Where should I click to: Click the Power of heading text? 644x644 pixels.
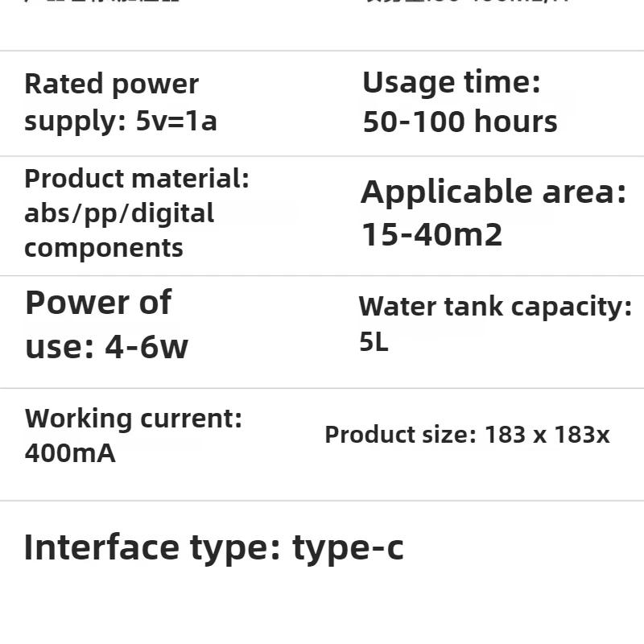[x=97, y=303]
